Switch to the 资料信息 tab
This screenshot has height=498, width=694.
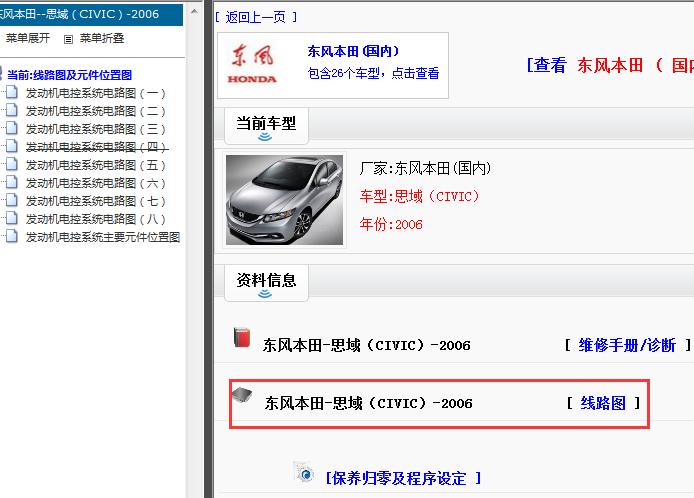[266, 282]
